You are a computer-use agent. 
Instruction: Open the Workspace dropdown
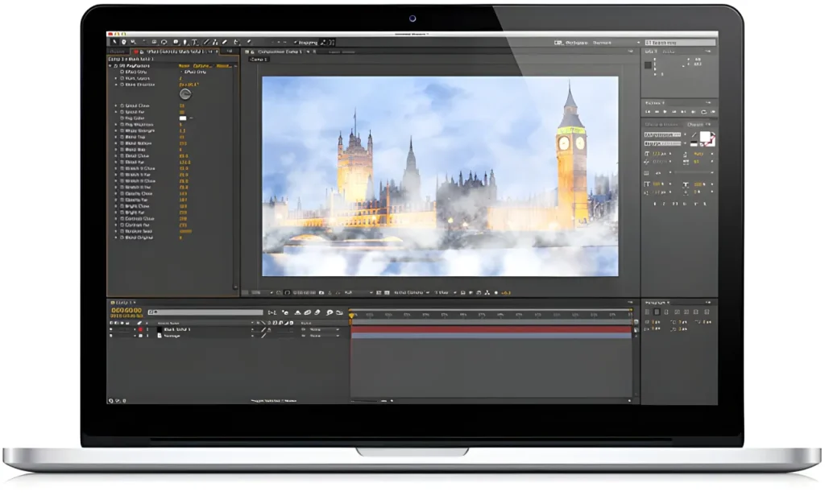point(616,42)
